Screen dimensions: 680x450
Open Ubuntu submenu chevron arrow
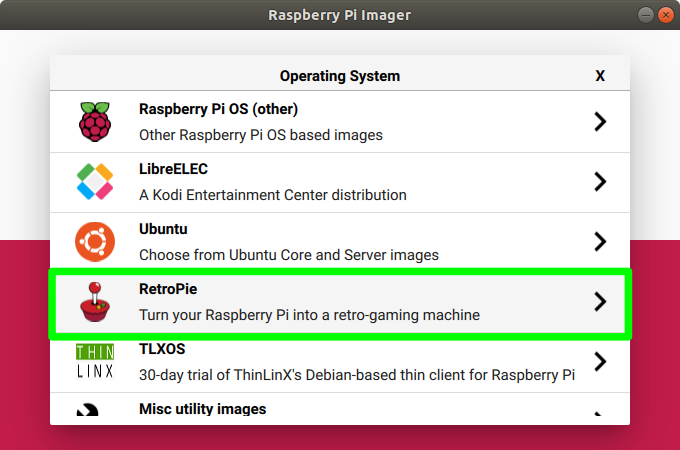(600, 242)
